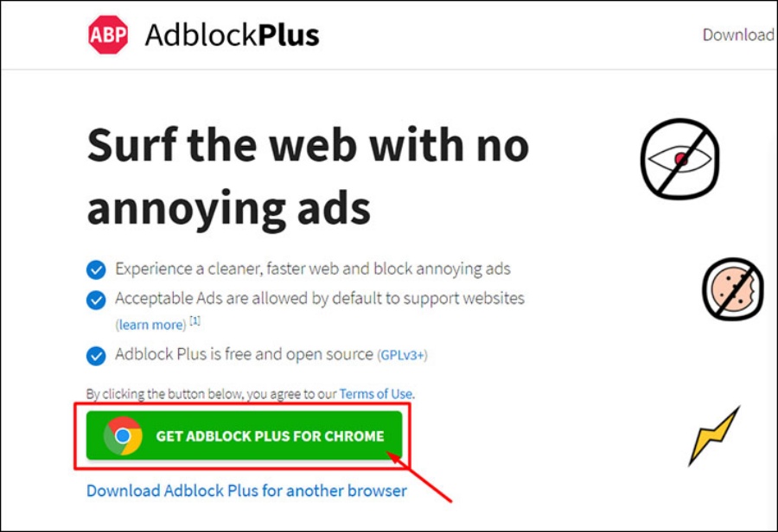Open the learn more link

(150, 325)
